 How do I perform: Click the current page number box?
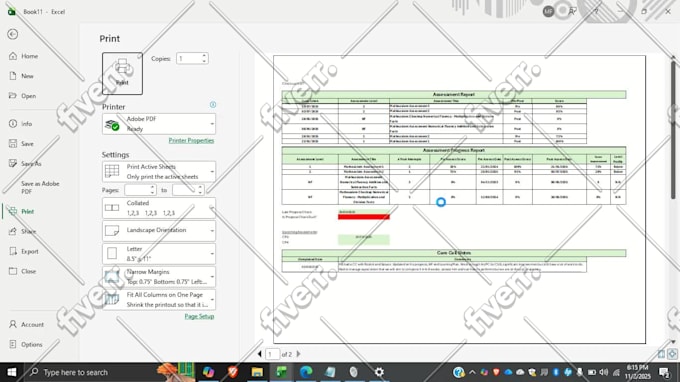pyautogui.click(x=272, y=354)
